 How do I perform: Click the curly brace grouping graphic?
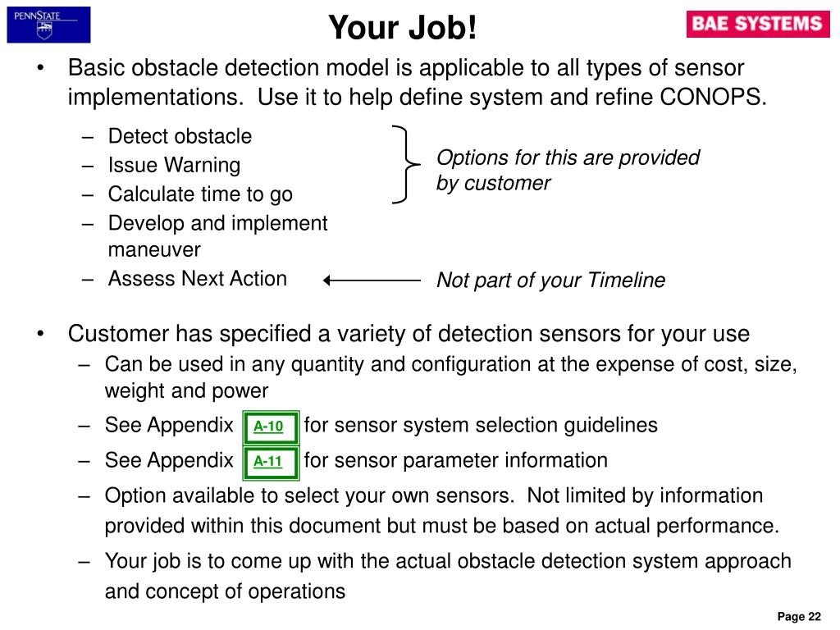point(405,164)
